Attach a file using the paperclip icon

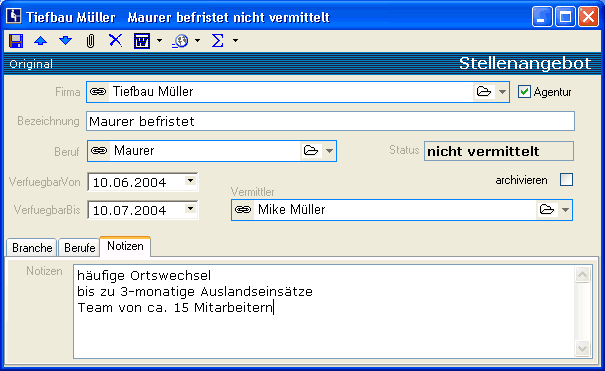pyautogui.click(x=90, y=41)
